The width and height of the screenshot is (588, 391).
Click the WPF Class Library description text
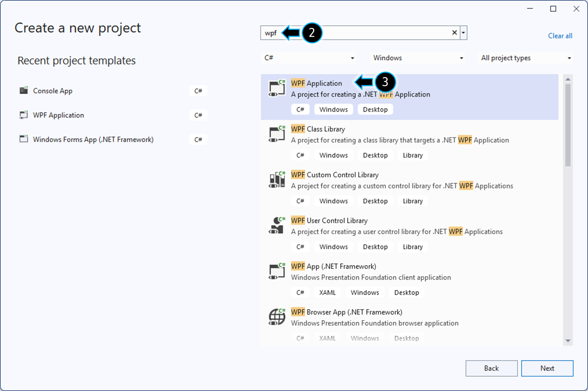[400, 140]
